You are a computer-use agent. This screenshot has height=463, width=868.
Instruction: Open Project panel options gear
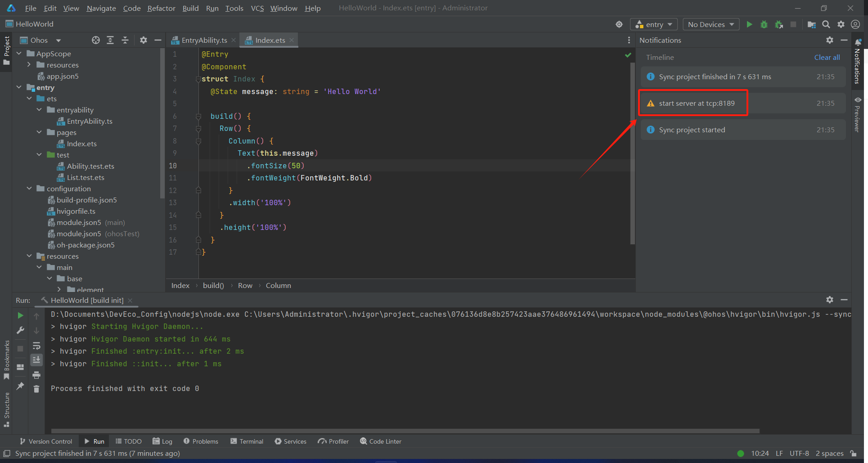pyautogui.click(x=144, y=40)
